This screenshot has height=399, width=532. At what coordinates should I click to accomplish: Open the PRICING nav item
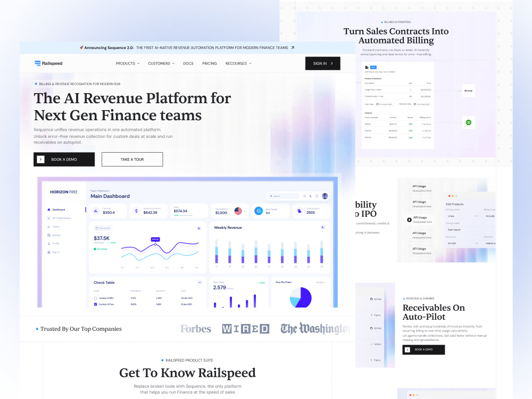(x=209, y=63)
